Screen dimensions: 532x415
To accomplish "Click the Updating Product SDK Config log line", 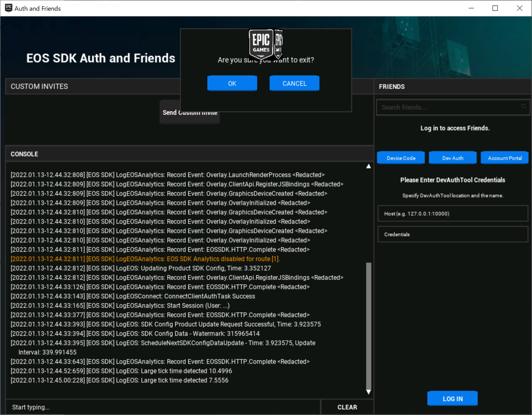I will pyautogui.click(x=141, y=268).
